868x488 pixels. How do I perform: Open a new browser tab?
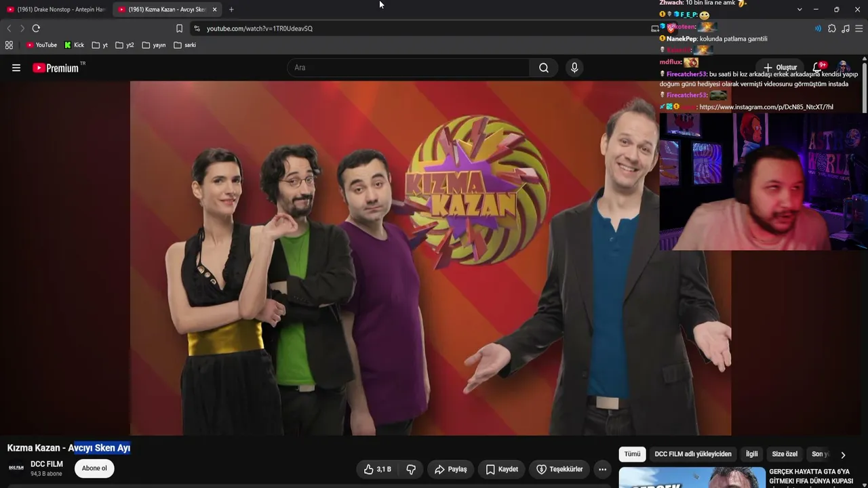click(x=231, y=9)
